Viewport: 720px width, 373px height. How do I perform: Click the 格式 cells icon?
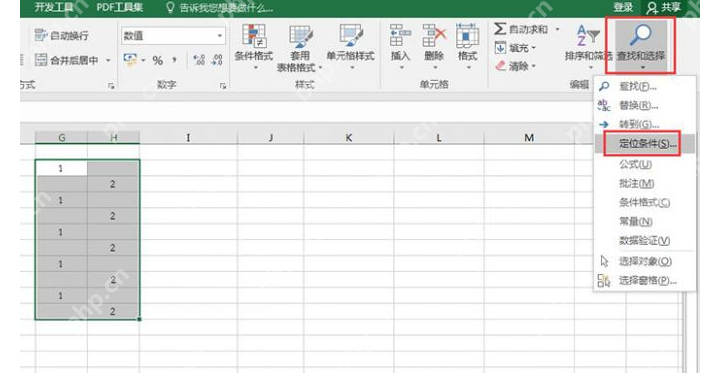[x=467, y=35]
